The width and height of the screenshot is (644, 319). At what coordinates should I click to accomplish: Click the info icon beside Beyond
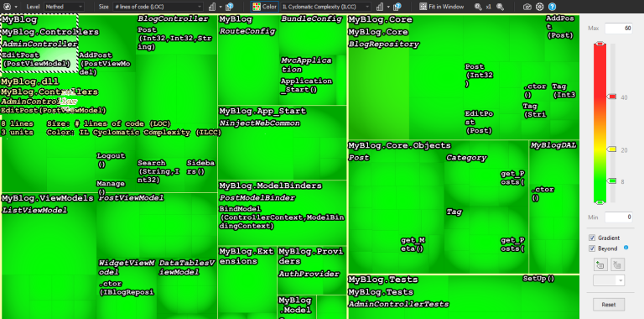tap(626, 248)
